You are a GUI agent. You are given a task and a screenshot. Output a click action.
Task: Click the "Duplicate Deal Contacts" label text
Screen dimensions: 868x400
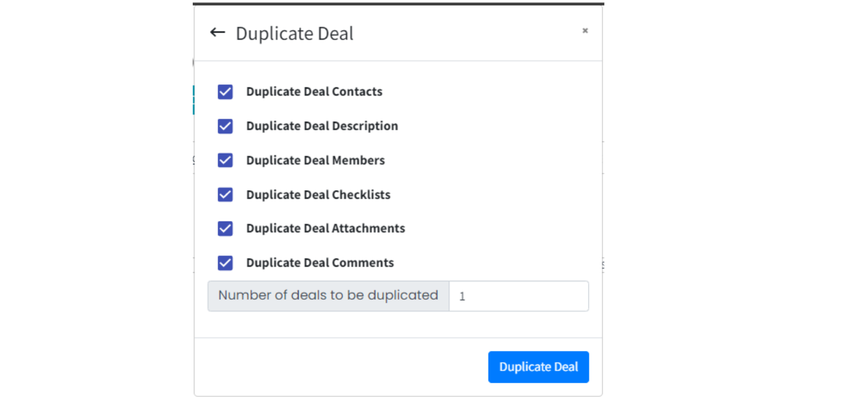click(314, 92)
